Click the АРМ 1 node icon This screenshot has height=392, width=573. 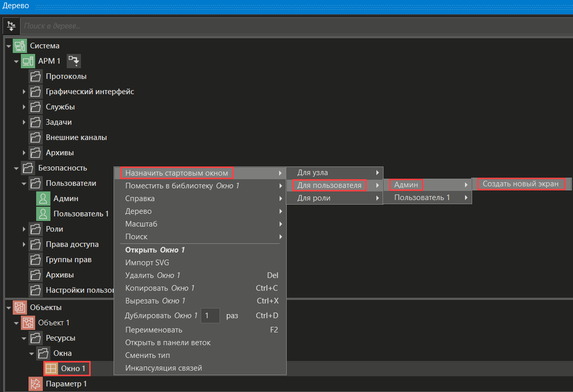click(28, 61)
